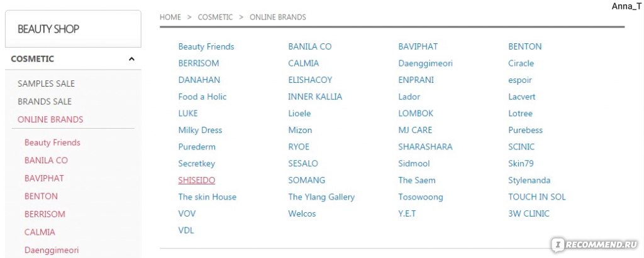Viewport: 644px width, 258px height.
Task: Go to HOME in breadcrumb
Action: click(x=170, y=17)
